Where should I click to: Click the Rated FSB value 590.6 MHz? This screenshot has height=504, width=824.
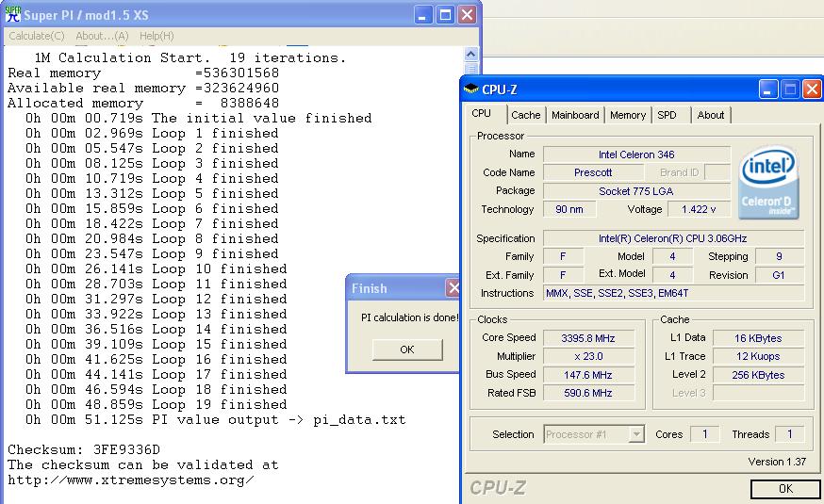point(588,393)
